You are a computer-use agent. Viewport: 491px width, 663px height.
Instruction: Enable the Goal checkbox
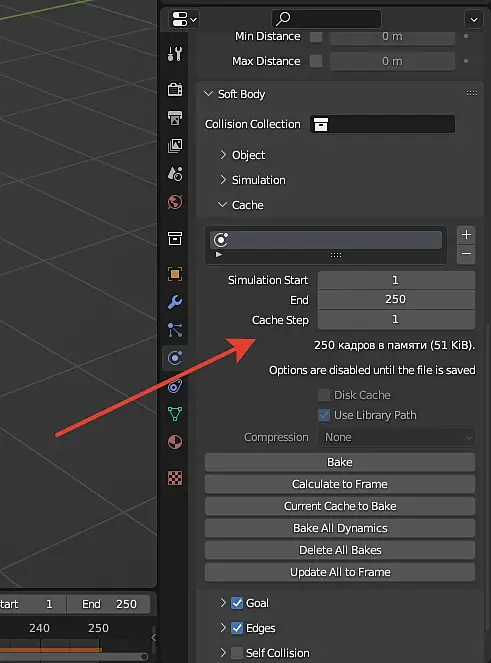[x=237, y=603]
